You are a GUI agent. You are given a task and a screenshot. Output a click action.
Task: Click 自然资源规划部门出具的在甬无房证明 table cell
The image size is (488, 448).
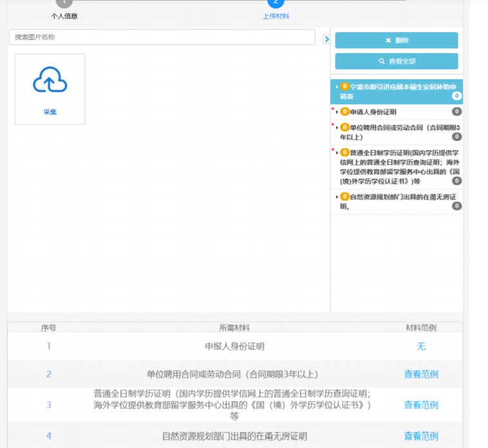pos(234,436)
